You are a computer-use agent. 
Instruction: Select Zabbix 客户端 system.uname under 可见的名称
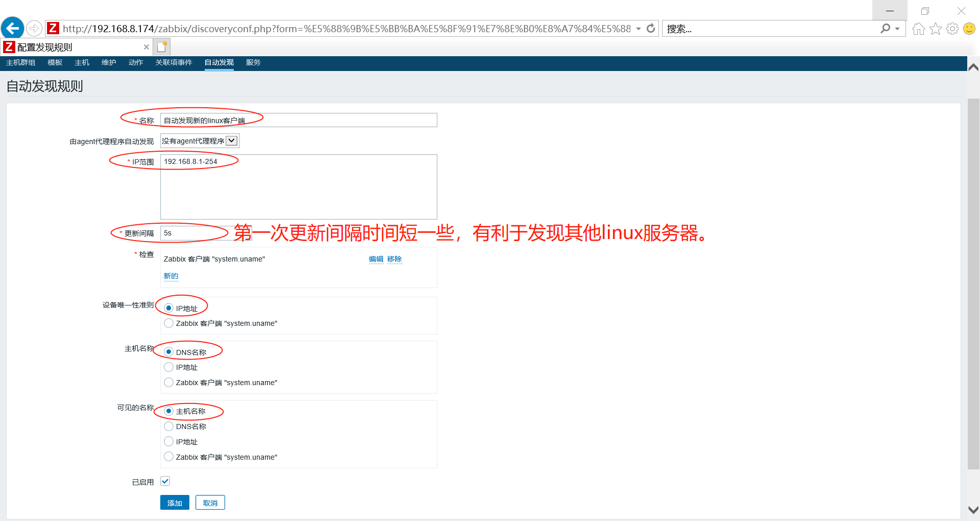click(169, 457)
